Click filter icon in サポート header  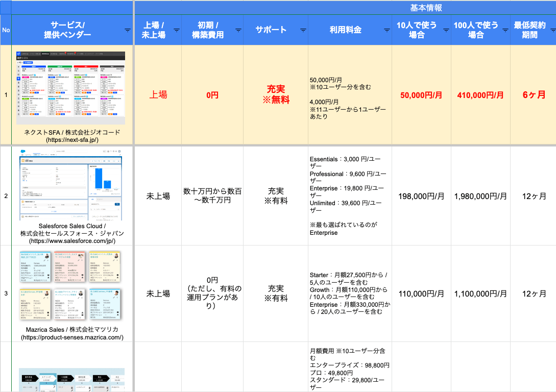click(303, 31)
